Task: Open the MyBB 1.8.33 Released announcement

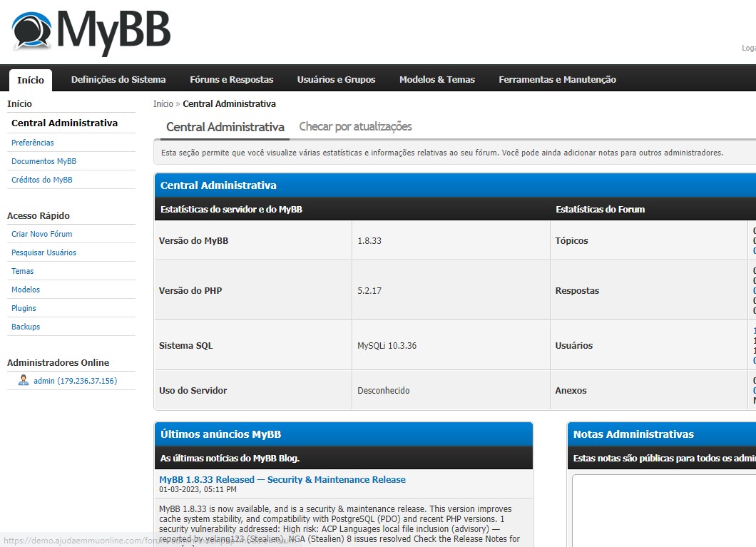Action: pos(282,479)
